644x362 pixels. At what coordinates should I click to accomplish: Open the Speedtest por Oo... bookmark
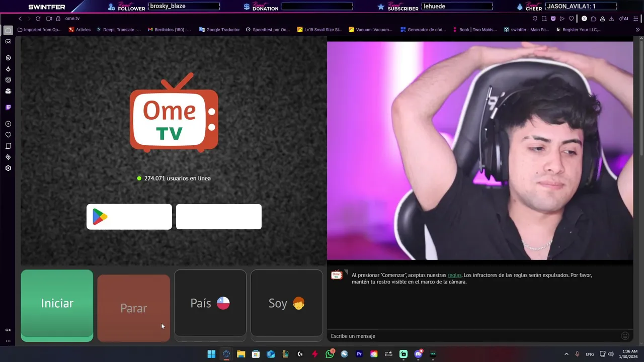point(268,30)
